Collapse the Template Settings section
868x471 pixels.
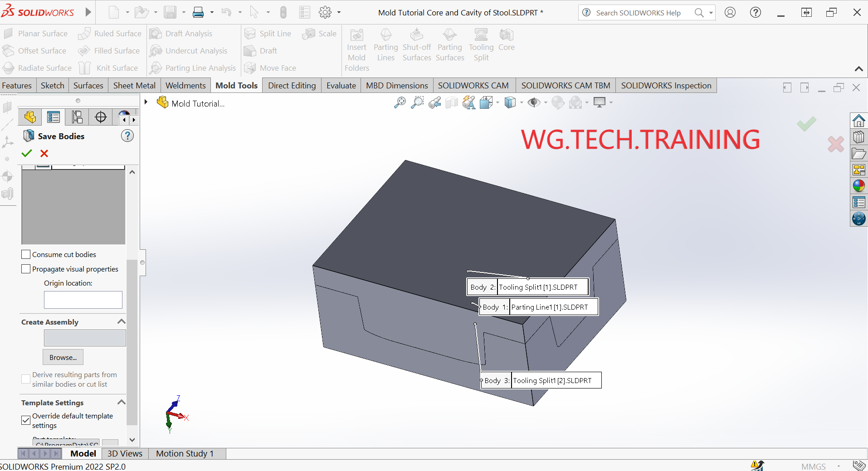tap(121, 402)
